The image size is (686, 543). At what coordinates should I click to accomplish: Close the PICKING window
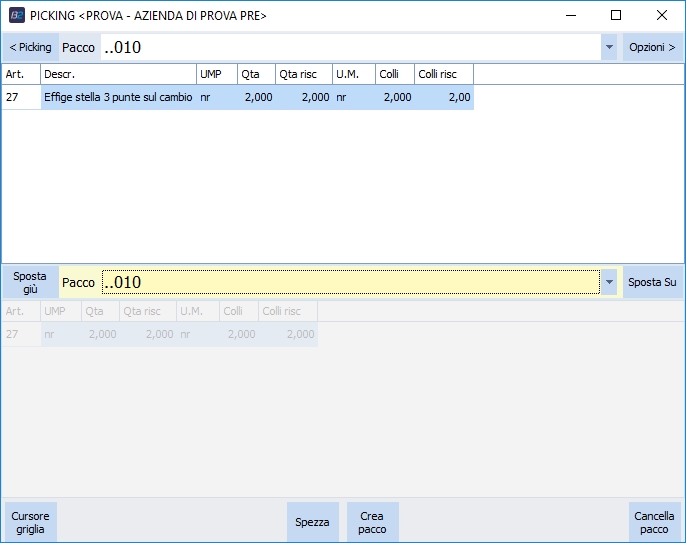662,15
